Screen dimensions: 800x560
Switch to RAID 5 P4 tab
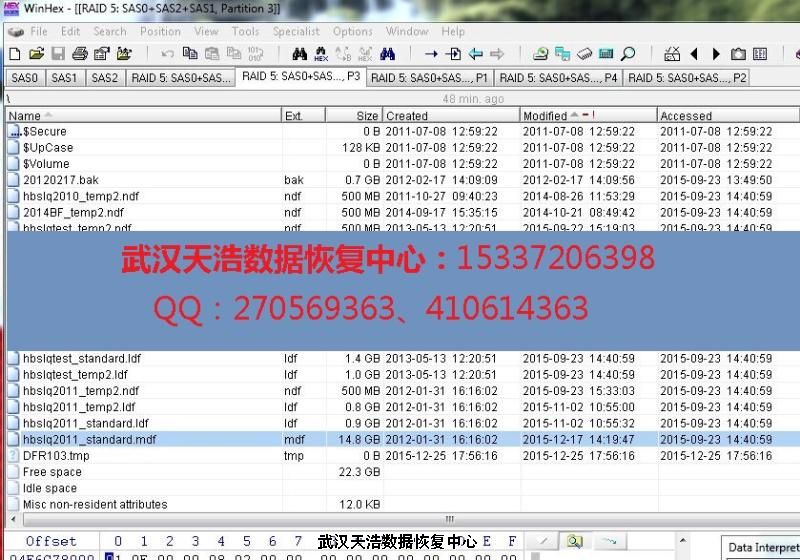point(559,77)
